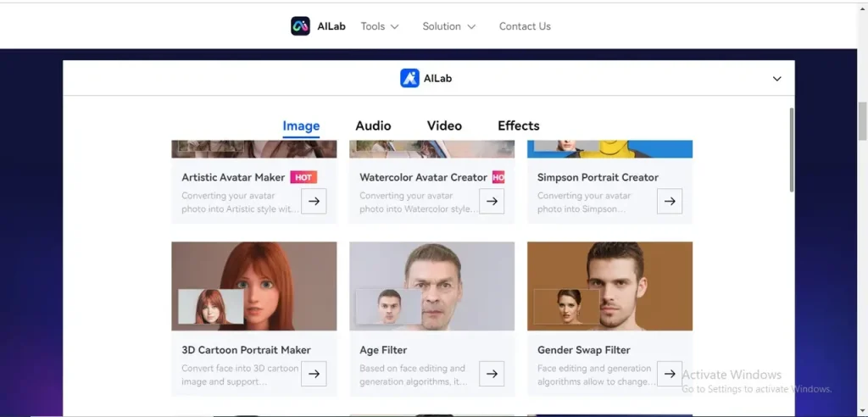Expand the Solution dropdown menu
Screen dimensions: 868x417
pos(448,26)
